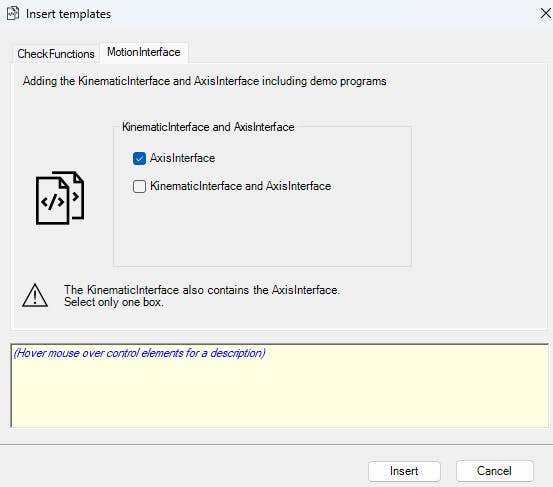The image size is (553, 487).
Task: Click the 'KinematicInterface also contains' warning line
Action: coord(202,290)
